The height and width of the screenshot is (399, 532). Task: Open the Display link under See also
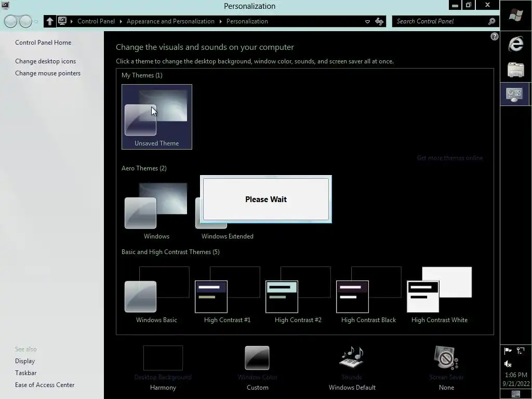point(25,361)
